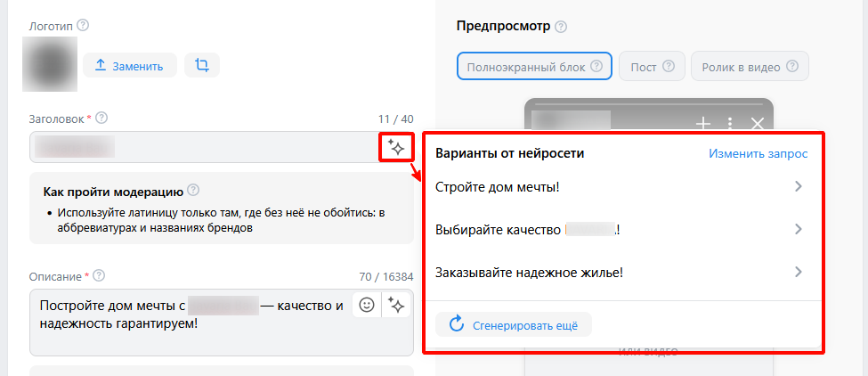Viewport: 868px width, 376px height.
Task: Click help icon next to Логотип
Action: click(84, 24)
